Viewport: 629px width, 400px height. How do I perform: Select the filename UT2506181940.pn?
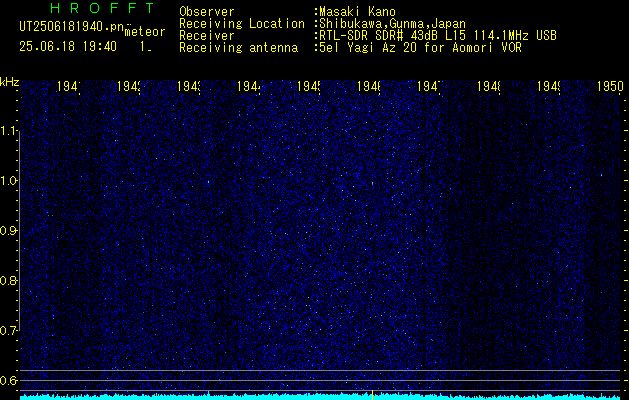pyautogui.click(x=72, y=27)
